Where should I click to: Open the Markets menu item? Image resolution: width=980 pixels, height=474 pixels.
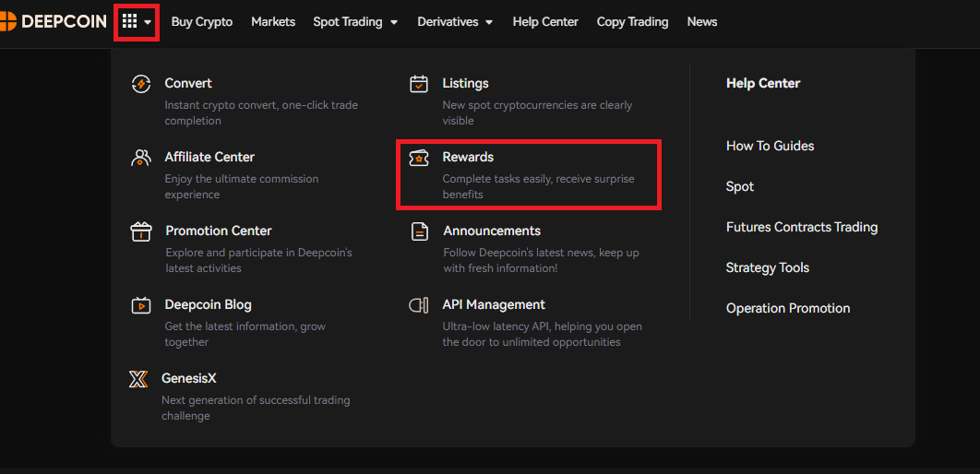(x=273, y=21)
